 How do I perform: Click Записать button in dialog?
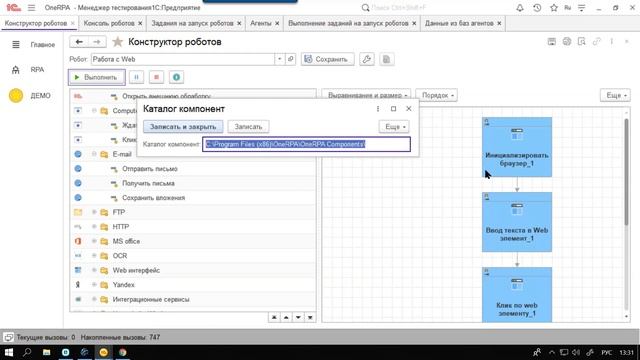coord(248,127)
